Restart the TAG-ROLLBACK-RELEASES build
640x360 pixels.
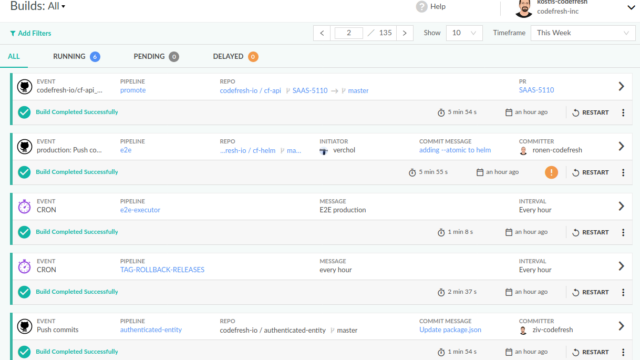pos(590,292)
